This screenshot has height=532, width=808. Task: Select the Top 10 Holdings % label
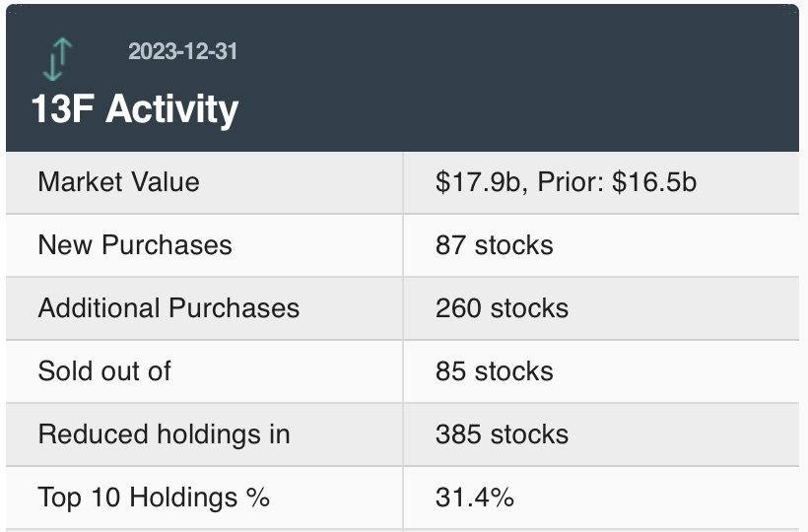154,498
